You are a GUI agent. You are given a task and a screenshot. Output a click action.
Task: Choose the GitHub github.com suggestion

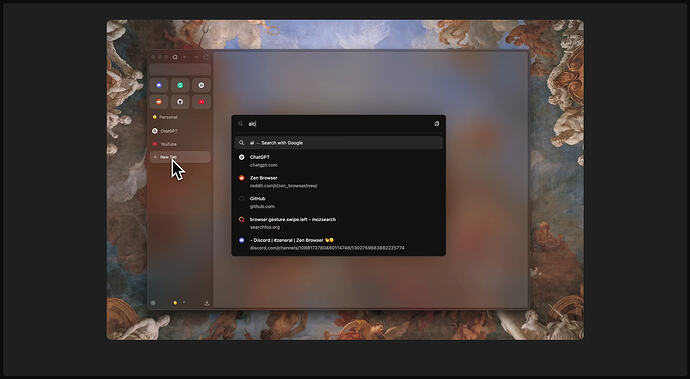[x=338, y=202]
